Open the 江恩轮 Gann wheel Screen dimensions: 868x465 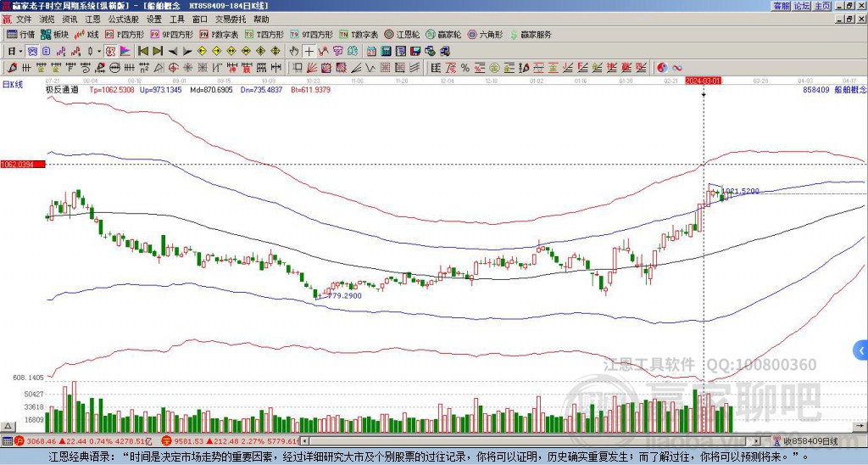(402, 34)
